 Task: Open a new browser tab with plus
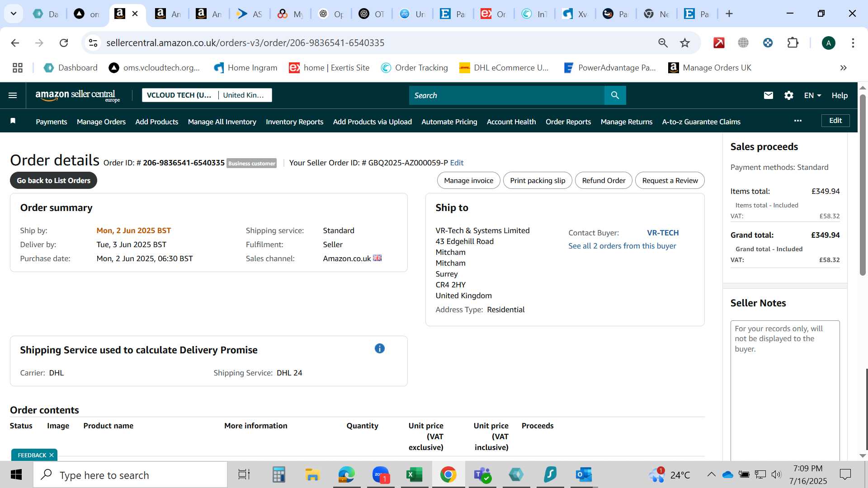729,14
